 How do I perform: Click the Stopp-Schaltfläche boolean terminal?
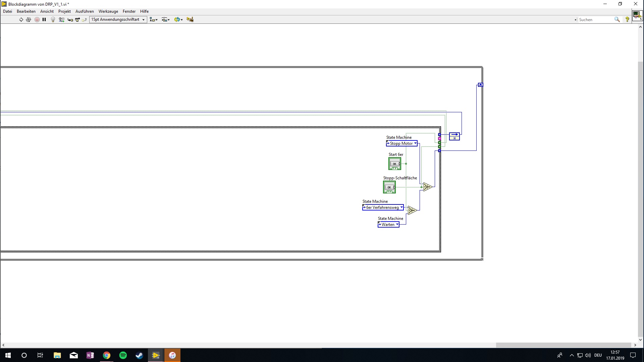(x=389, y=187)
